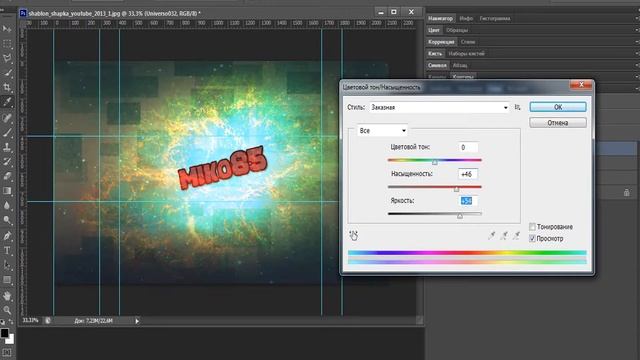Select the Rectangular Marquee tool

click(7, 43)
